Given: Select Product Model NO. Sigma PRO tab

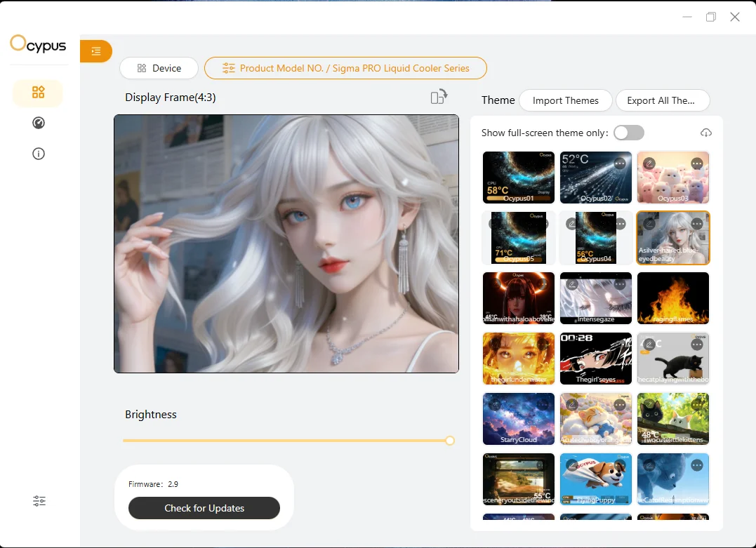Looking at the screenshot, I should pyautogui.click(x=345, y=68).
